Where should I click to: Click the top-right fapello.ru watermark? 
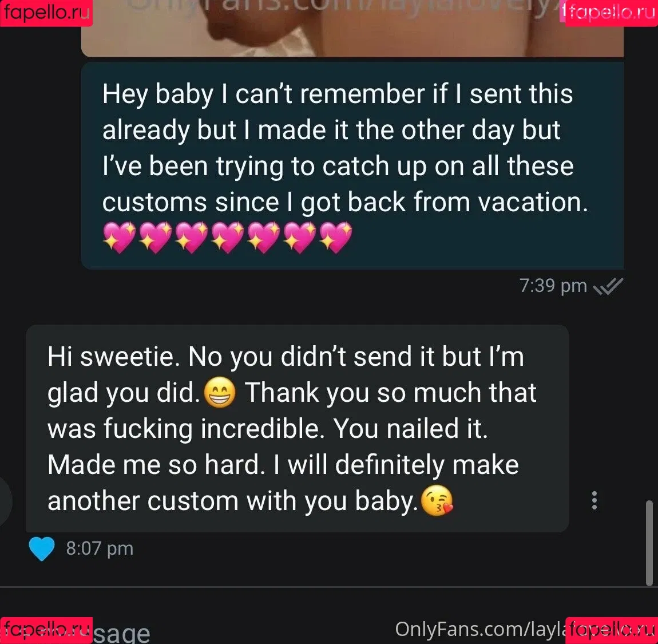(612, 13)
